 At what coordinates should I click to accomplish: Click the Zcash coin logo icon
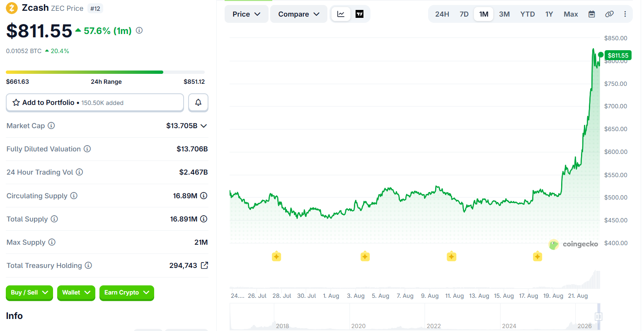[12, 8]
